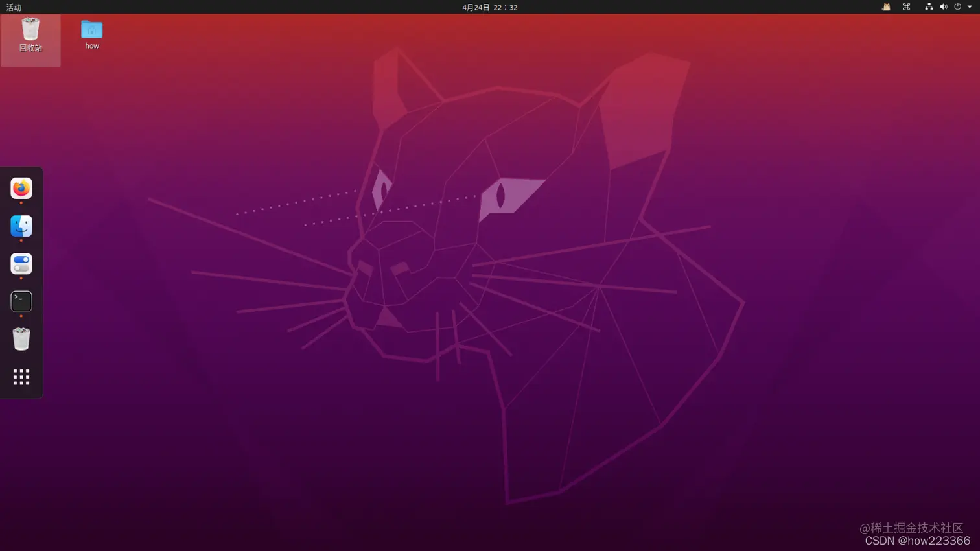The height and width of the screenshot is (551, 980).
Task: Expand the system menu dropdown arrow
Action: [970, 7]
